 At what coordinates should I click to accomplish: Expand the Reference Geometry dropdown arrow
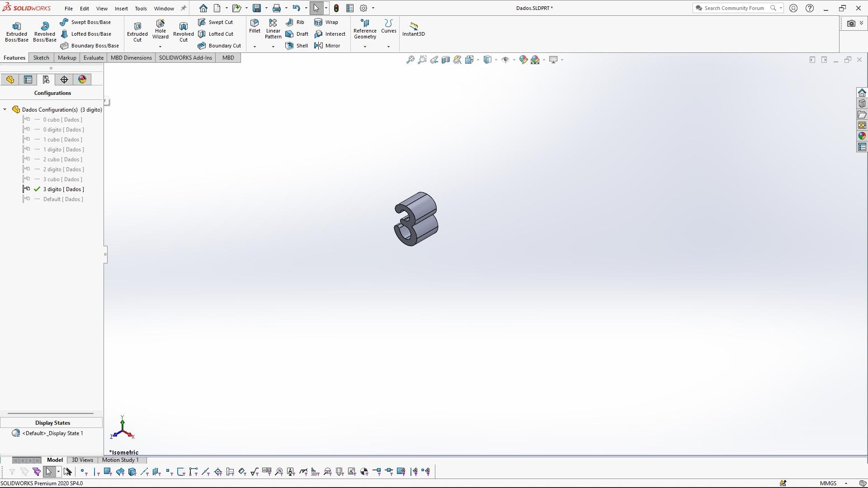coord(365,47)
